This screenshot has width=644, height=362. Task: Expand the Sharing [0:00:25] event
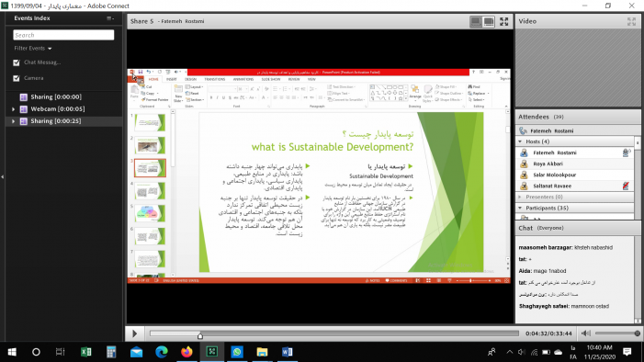coord(14,121)
